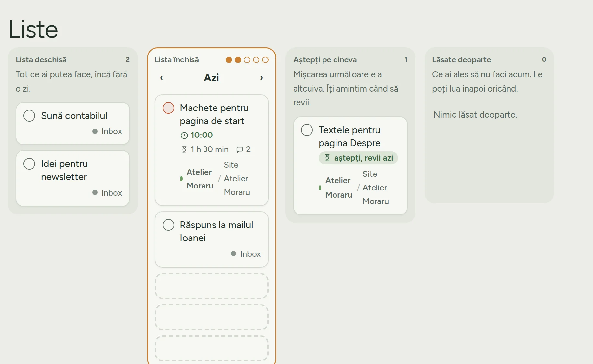The height and width of the screenshot is (364, 593).
Task: Click the third empty capacity dot
Action: point(247,60)
